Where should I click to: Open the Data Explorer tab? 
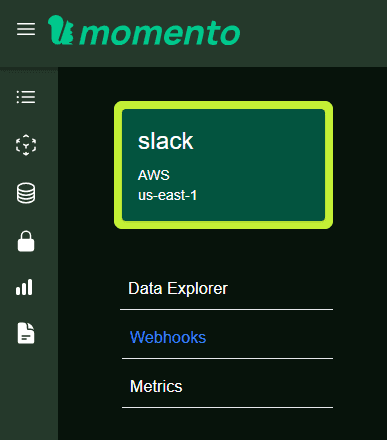pyautogui.click(x=178, y=288)
